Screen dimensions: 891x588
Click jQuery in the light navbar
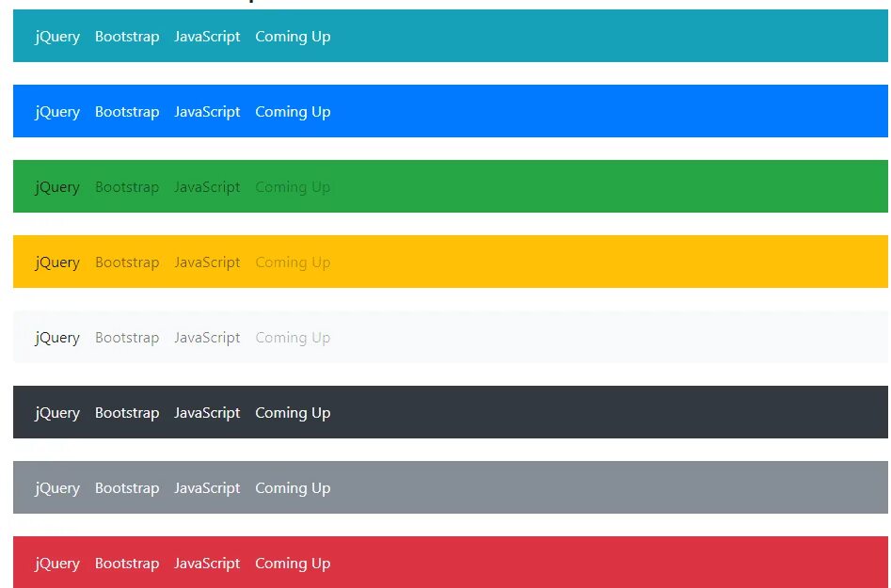tap(57, 338)
